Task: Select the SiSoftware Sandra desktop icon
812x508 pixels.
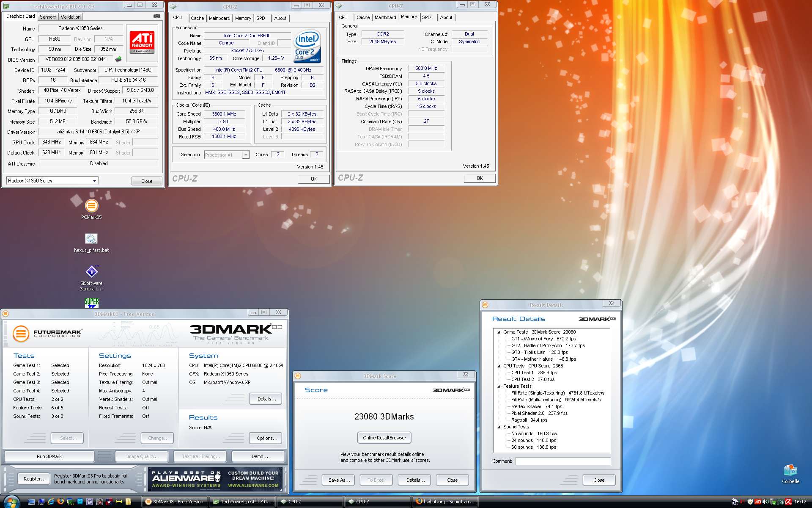Action: tap(91, 278)
